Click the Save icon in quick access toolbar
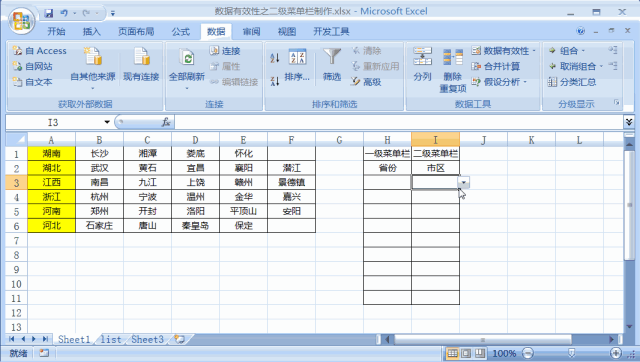 click(x=49, y=13)
